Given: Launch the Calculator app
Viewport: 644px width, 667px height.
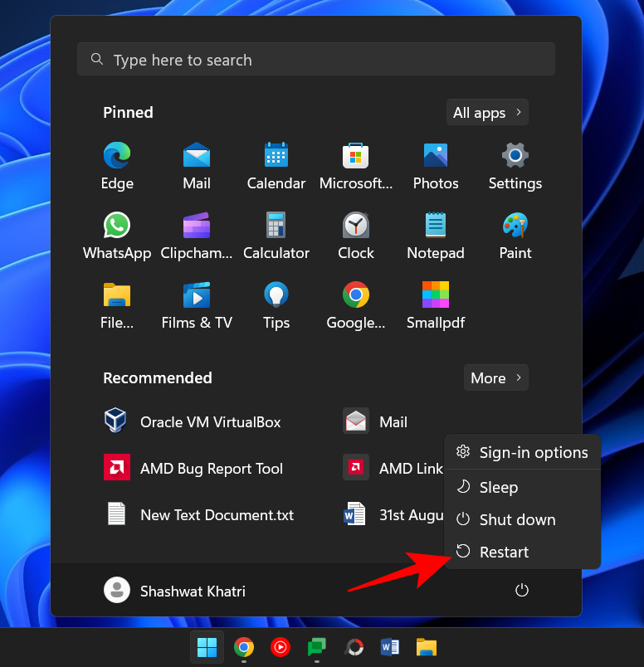Looking at the screenshot, I should click(276, 236).
